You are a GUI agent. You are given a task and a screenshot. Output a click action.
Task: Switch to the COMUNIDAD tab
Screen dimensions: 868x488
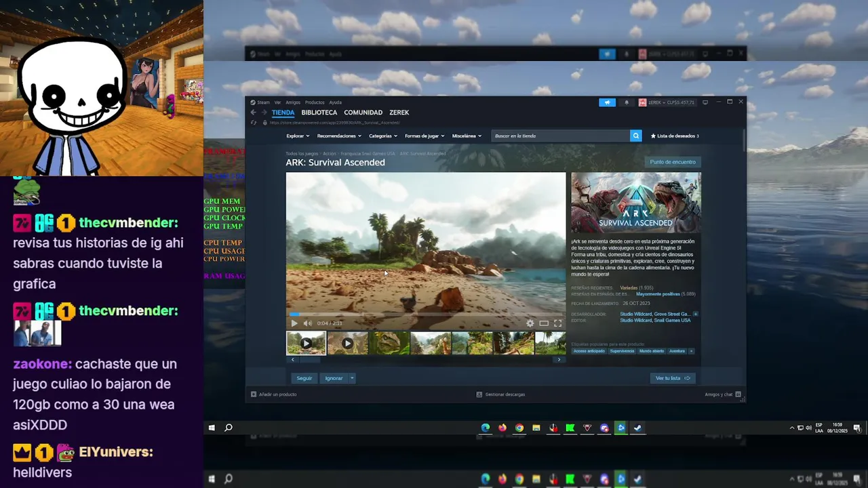coord(363,113)
